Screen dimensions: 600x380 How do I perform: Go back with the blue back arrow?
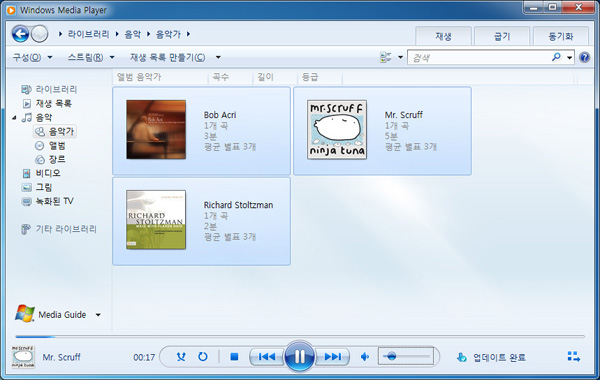[20, 34]
